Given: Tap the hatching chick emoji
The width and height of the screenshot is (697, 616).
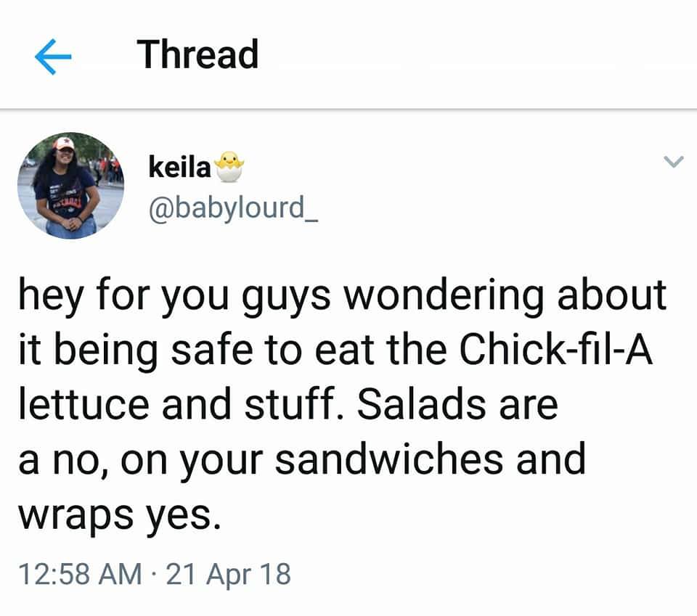Looking at the screenshot, I should [229, 167].
